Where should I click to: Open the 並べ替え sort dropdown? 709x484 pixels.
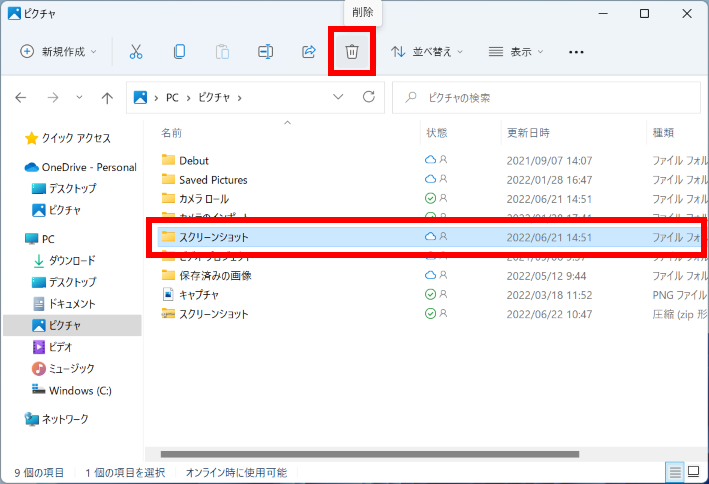tap(427, 52)
